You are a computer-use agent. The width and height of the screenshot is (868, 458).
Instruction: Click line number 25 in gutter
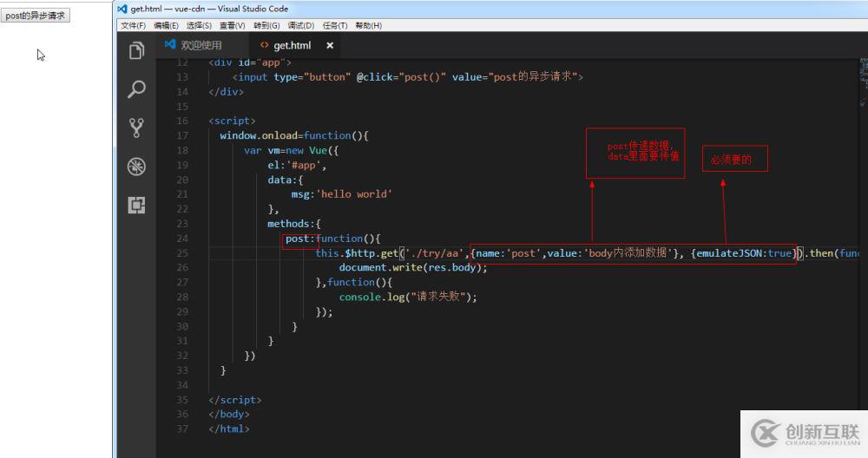pos(182,252)
